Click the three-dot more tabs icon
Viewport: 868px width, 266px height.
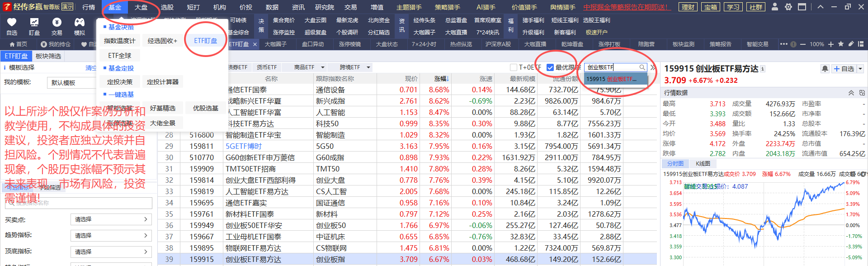pyautogui.click(x=784, y=44)
